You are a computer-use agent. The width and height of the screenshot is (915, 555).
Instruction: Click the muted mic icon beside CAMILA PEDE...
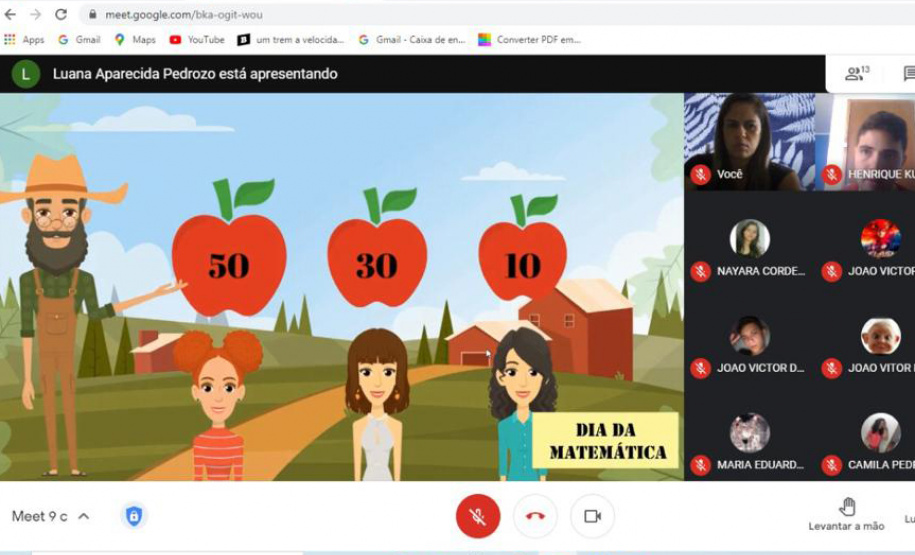click(x=832, y=465)
